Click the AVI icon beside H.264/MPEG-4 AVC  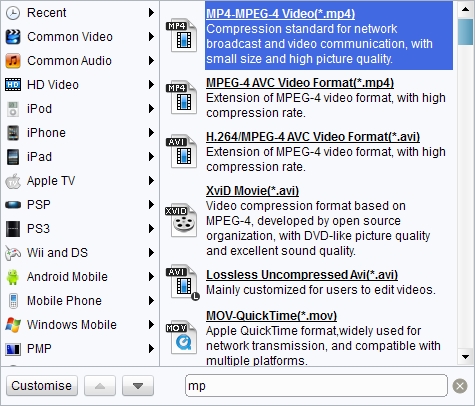point(182,151)
